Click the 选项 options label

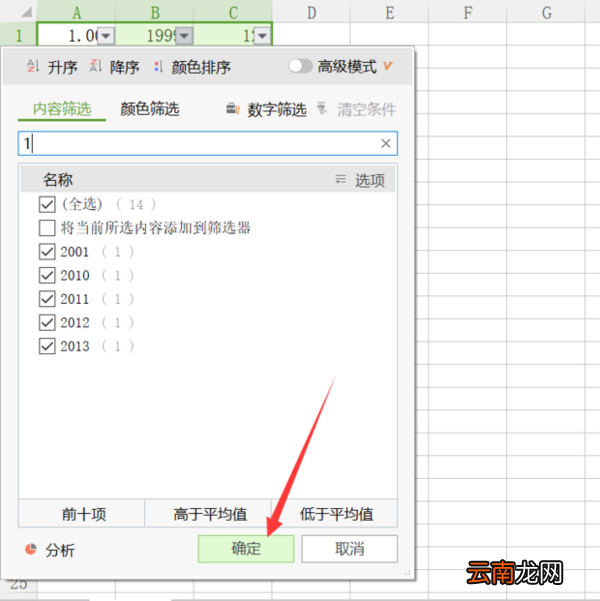[370, 180]
